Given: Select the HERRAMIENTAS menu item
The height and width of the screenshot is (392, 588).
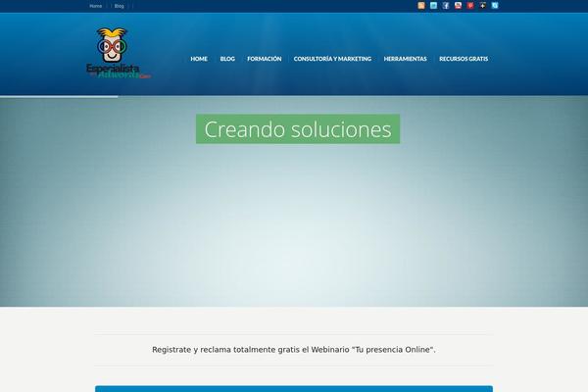Looking at the screenshot, I should tap(406, 59).
